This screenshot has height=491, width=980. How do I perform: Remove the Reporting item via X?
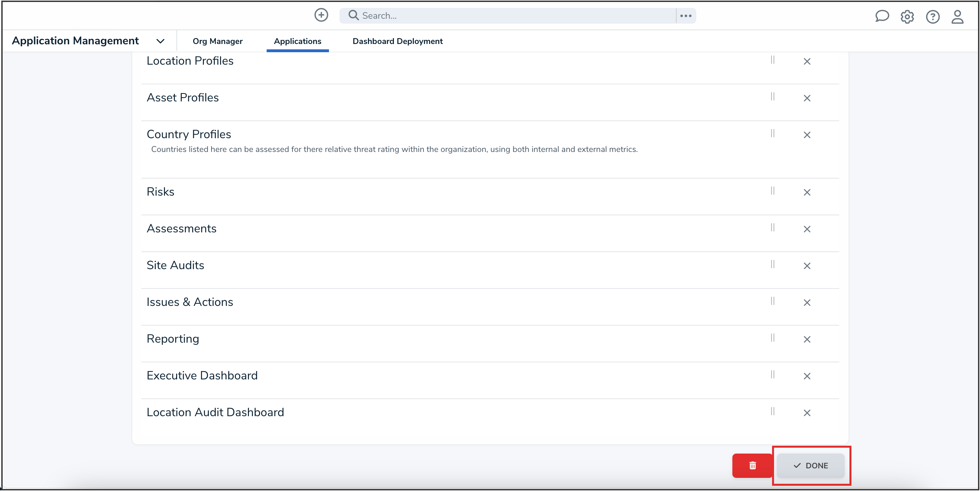807,339
